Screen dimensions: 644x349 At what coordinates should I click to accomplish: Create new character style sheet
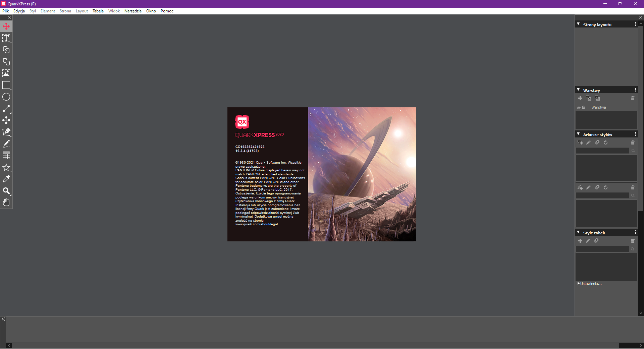point(580,187)
